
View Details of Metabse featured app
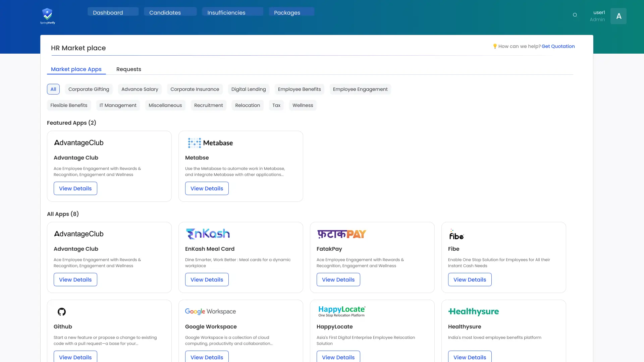pyautogui.click(x=207, y=188)
